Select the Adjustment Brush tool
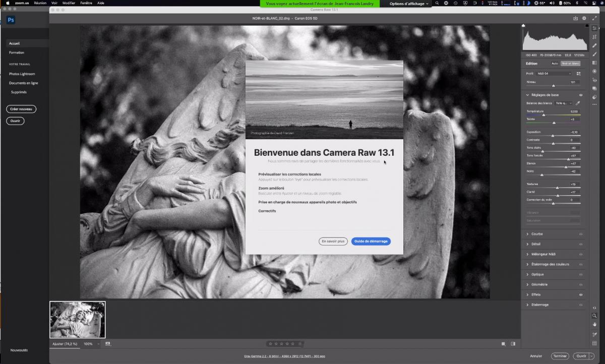The height and width of the screenshot is (364, 605). pos(594,54)
